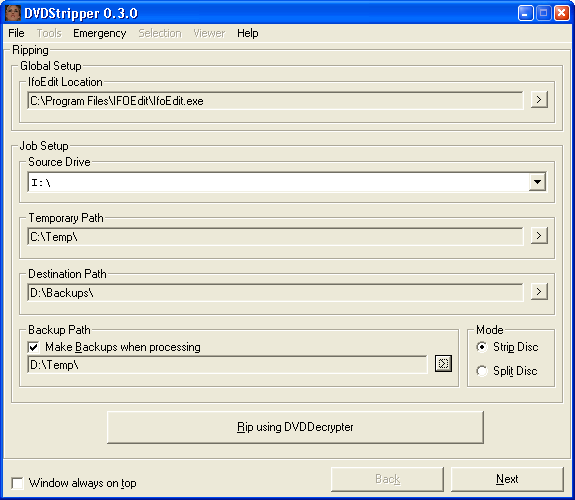The image size is (575, 500).
Task: Toggle Make Backups when processing checkbox
Action: 33,347
